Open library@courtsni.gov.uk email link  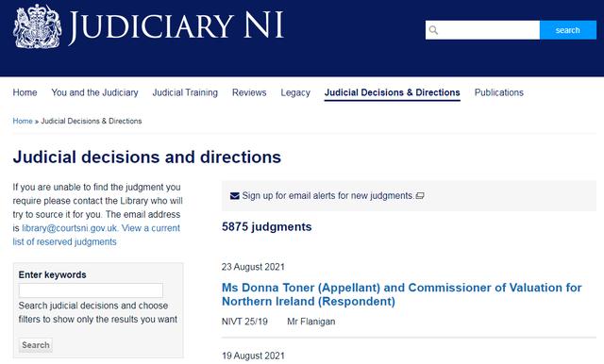pyautogui.click(x=69, y=228)
